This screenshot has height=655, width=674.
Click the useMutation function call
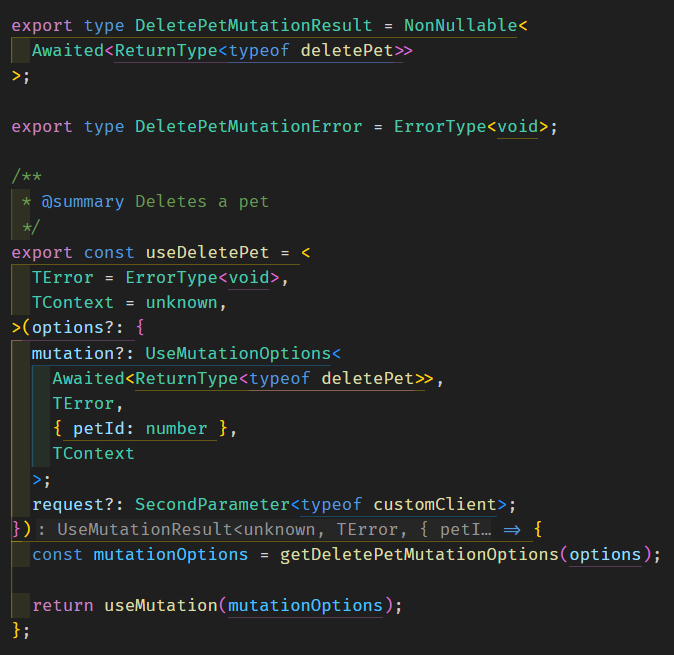pyautogui.click(x=161, y=606)
